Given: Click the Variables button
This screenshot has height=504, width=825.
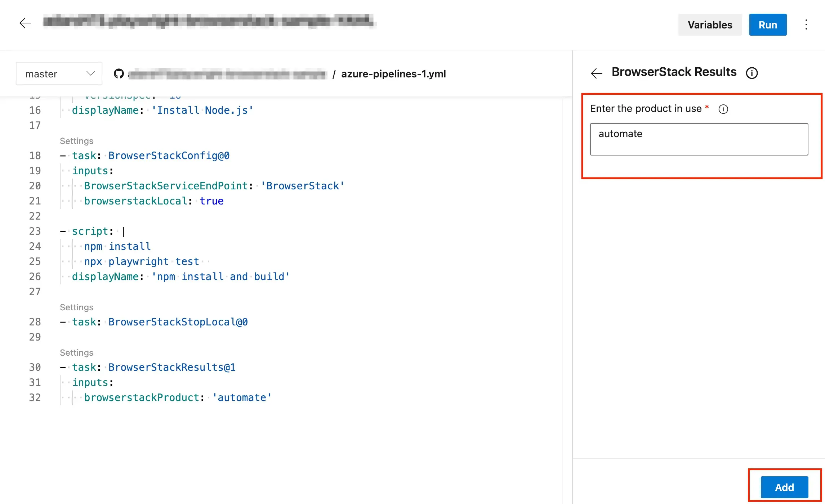Looking at the screenshot, I should tap(710, 25).
